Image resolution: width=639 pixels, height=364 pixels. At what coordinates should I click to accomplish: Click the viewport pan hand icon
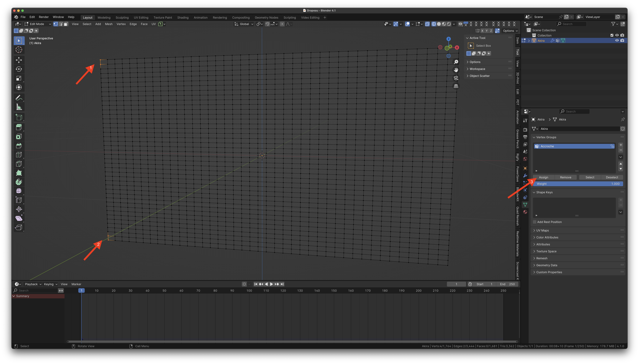[x=456, y=70]
